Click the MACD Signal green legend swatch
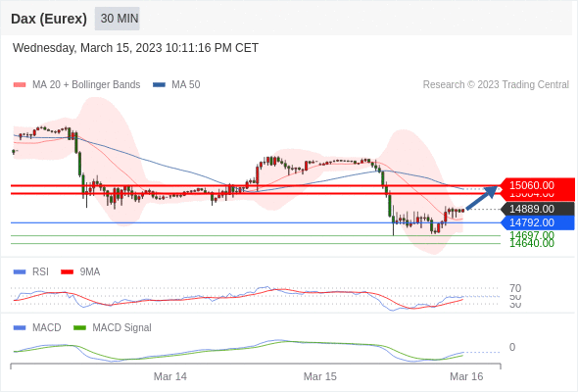578x392 pixels. coord(79,328)
